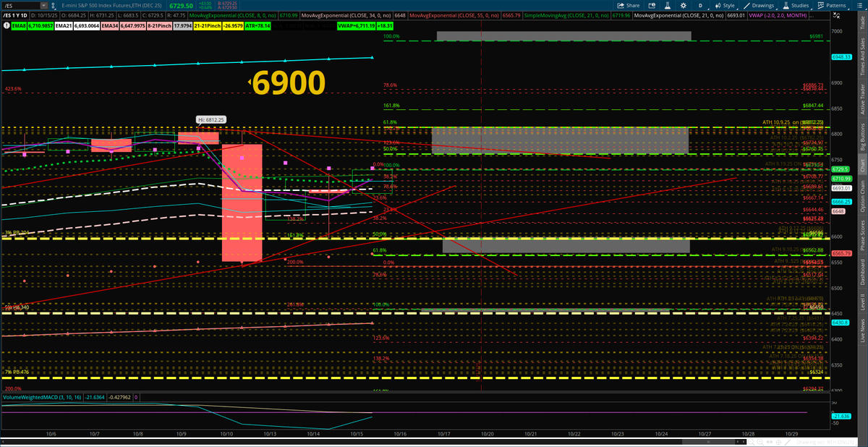Switch to the Times And Sales side tab

tap(862, 56)
